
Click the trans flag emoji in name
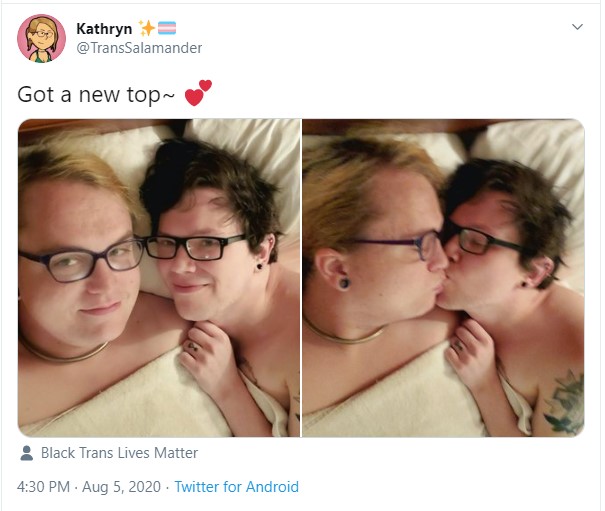tap(167, 28)
